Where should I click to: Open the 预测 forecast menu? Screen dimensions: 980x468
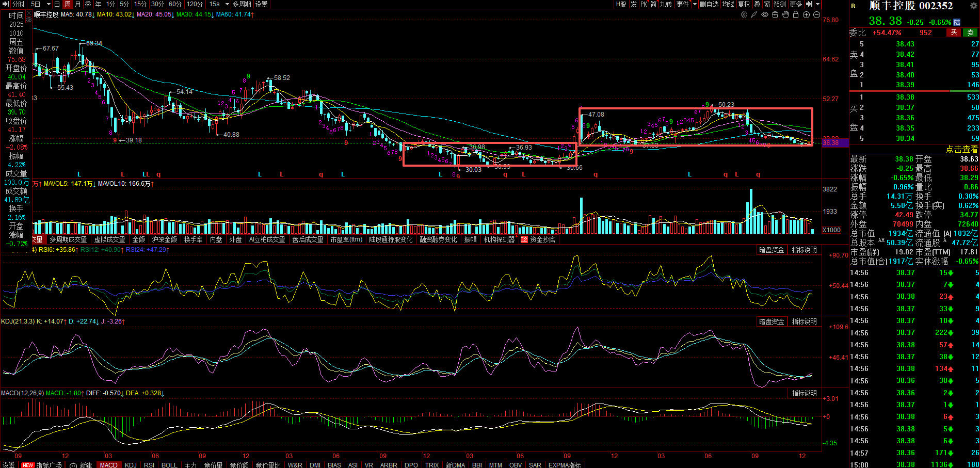tap(780, 4)
